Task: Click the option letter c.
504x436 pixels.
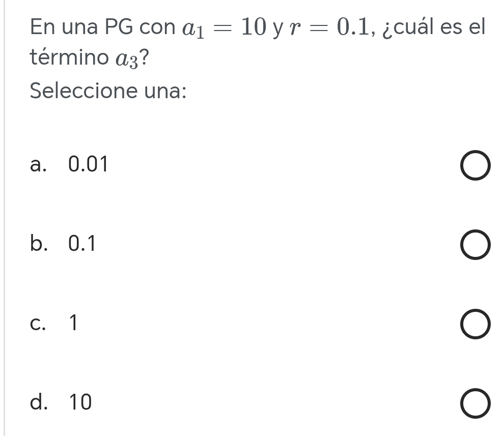Action: point(36,323)
